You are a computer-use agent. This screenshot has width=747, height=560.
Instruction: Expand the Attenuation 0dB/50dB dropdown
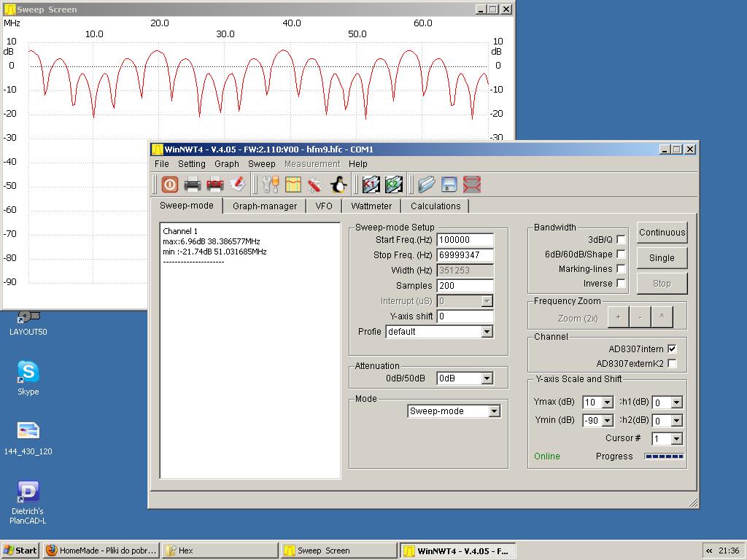point(487,378)
